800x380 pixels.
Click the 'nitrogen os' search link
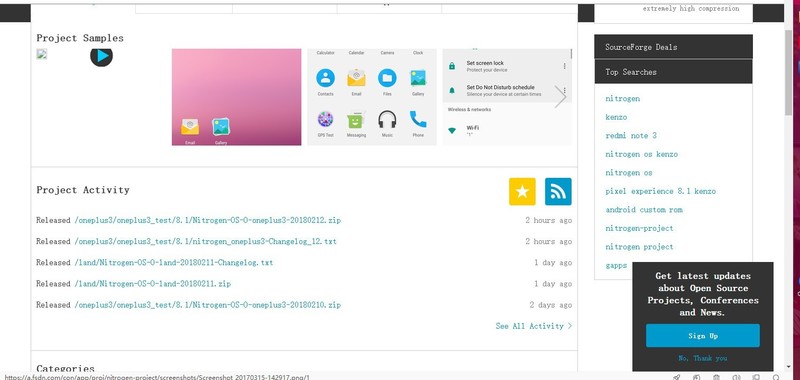[x=629, y=173]
